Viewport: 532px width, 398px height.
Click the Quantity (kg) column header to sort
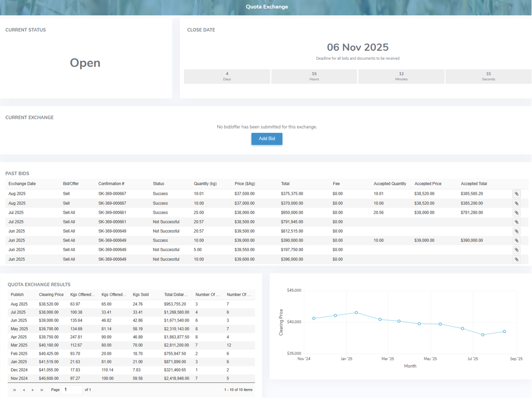(205, 184)
